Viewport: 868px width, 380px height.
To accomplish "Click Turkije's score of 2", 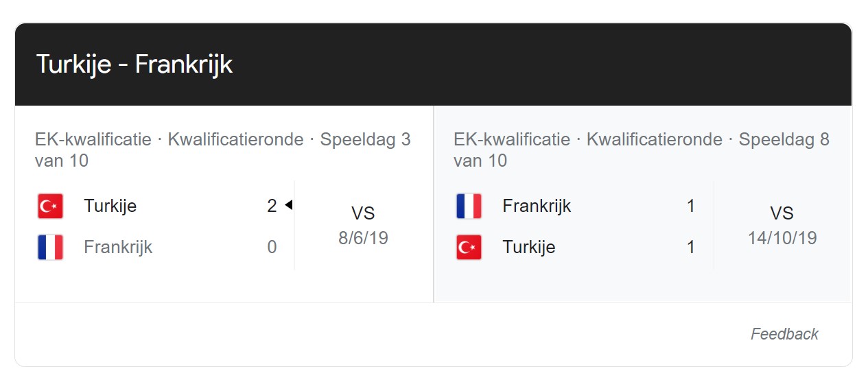I will point(272,206).
